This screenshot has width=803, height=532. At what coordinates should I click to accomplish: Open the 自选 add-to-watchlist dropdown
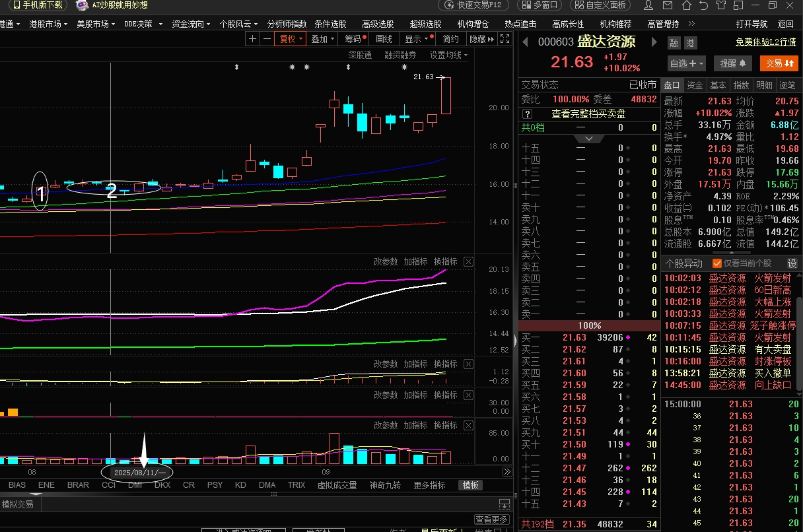tap(687, 63)
